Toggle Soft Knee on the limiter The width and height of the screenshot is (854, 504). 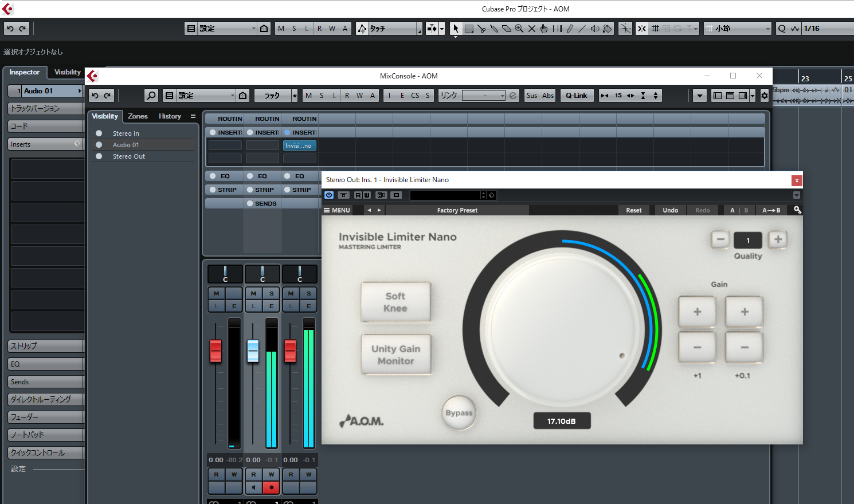[x=395, y=302]
